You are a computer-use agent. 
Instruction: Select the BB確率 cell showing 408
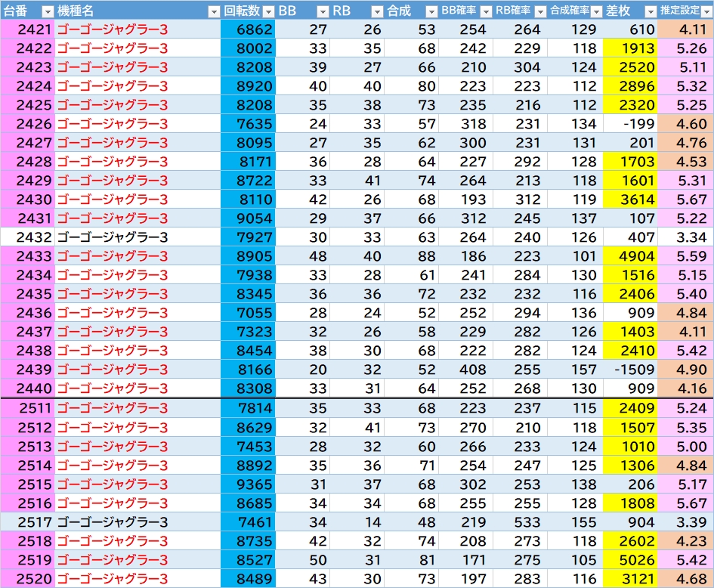466,370
